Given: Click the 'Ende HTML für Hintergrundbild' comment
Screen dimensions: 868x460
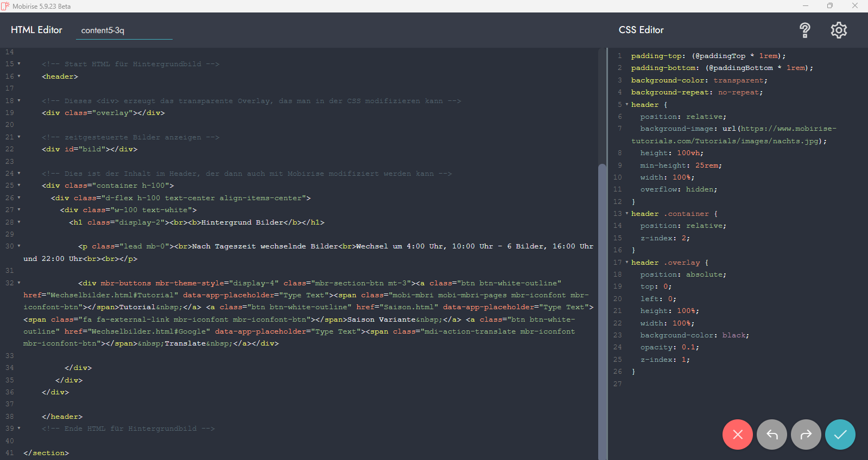Looking at the screenshot, I should (x=128, y=429).
